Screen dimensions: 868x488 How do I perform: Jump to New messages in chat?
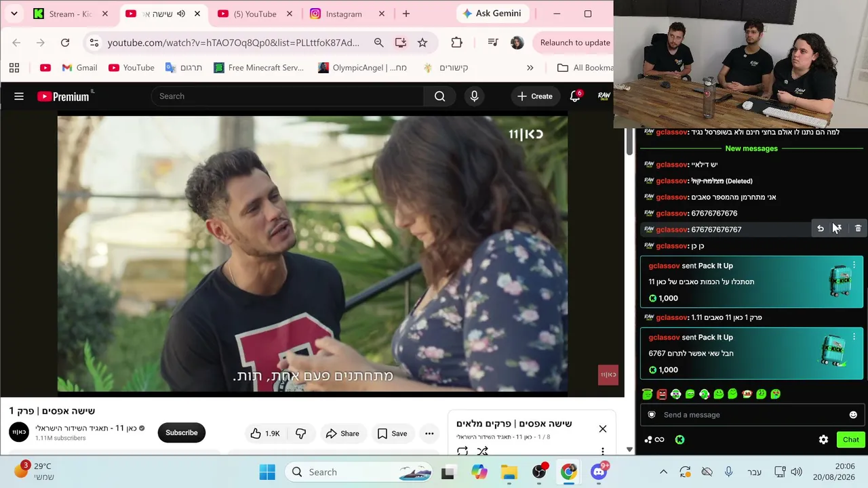point(751,148)
